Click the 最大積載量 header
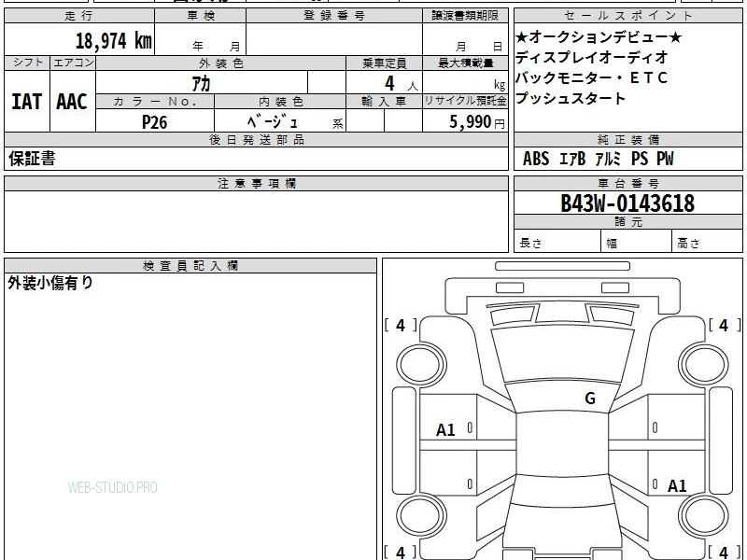747x560 pixels. (x=465, y=63)
